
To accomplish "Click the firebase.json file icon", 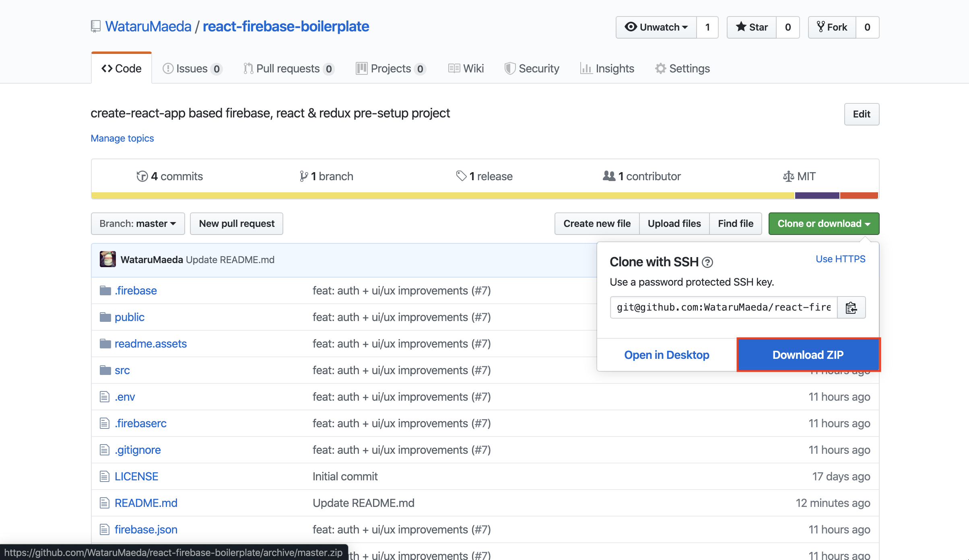I will point(105,529).
